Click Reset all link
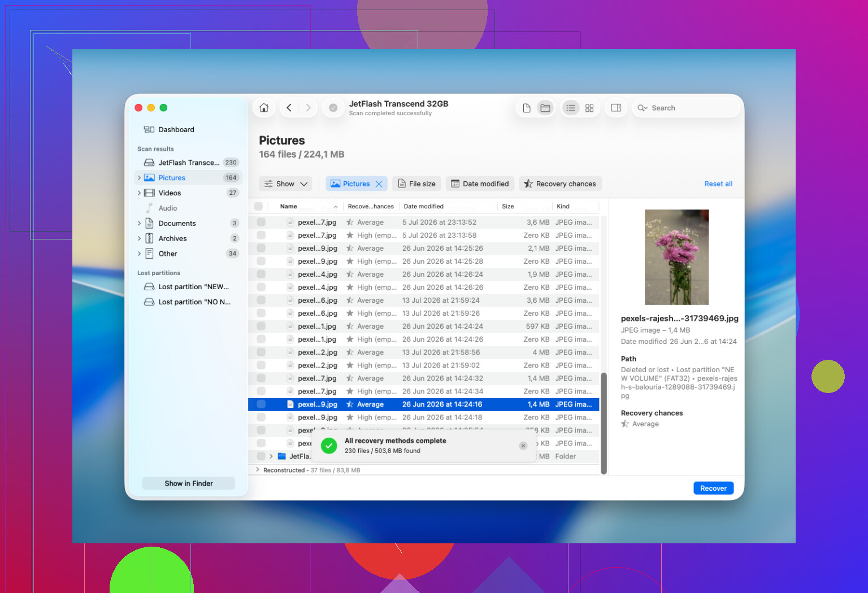Viewport: 868px width, 593px height. [x=718, y=184]
